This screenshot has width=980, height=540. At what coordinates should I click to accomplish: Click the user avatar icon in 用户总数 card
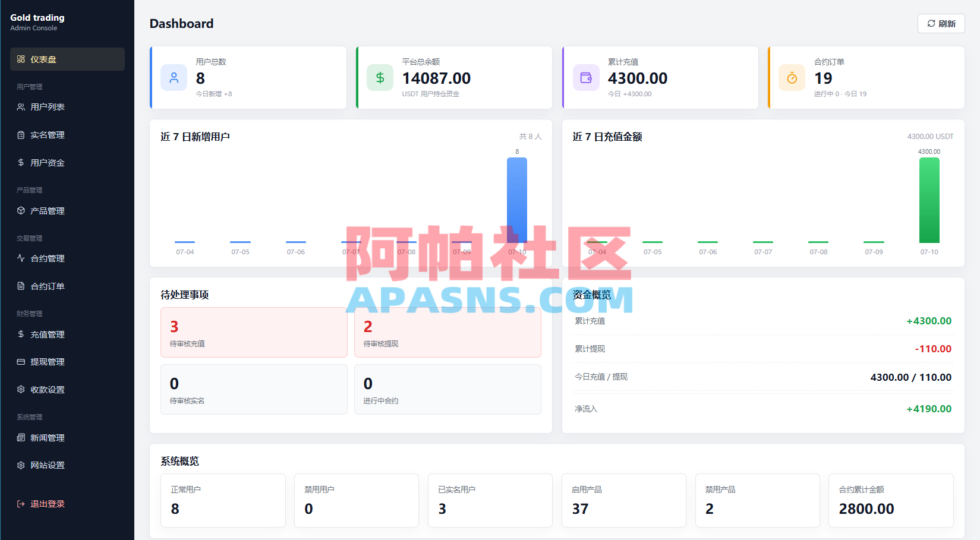click(174, 78)
